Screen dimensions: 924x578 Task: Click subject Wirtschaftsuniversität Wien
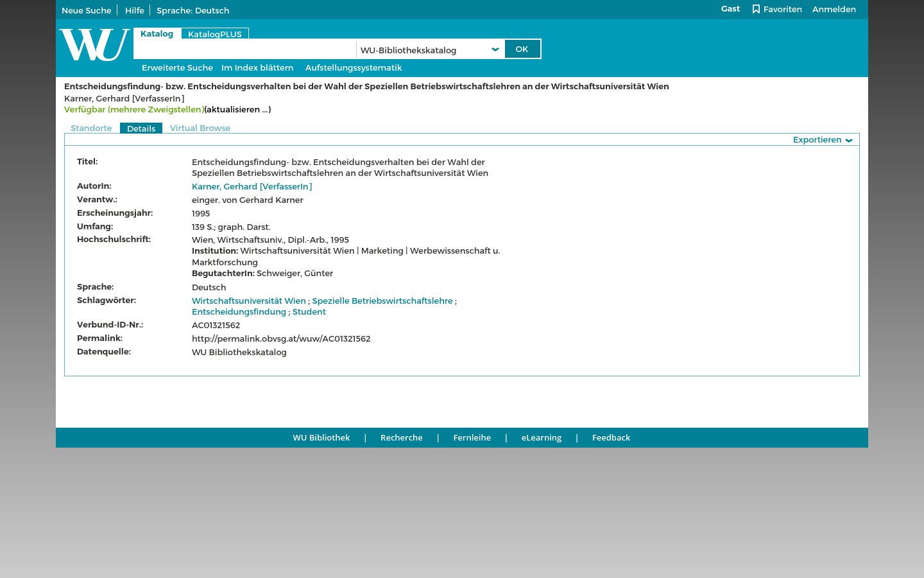249,301
